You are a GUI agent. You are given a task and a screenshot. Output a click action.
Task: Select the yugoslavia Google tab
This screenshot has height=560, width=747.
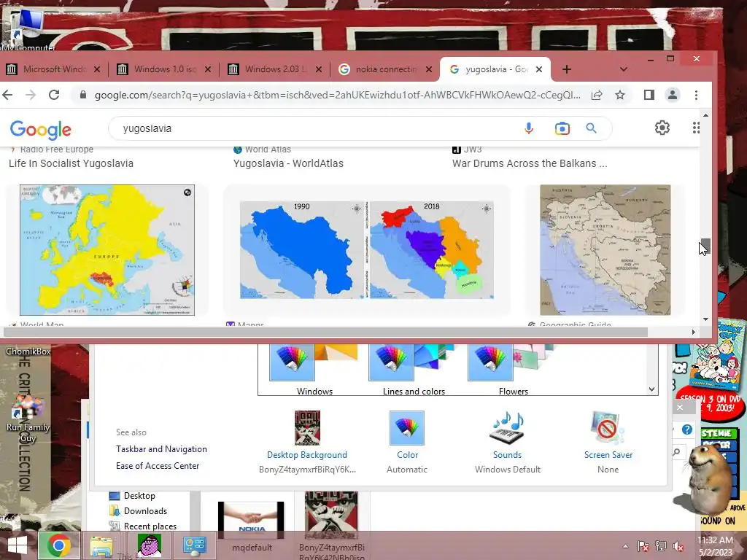[495, 69]
